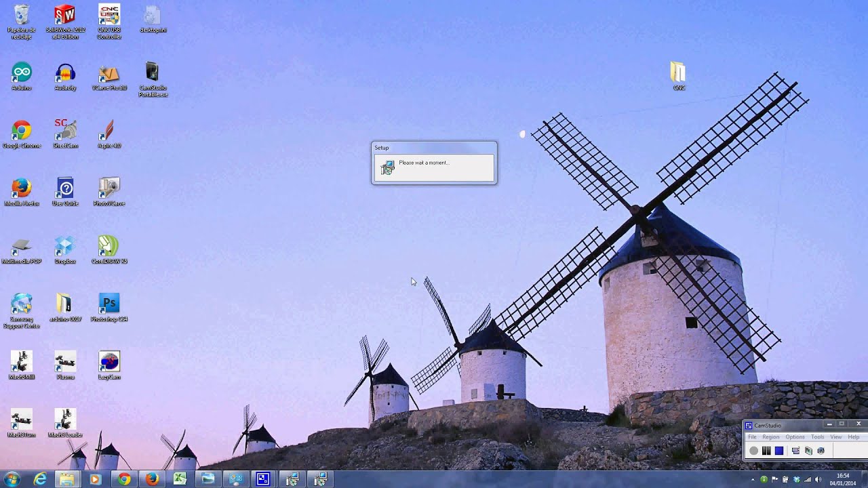Viewport: 868px width, 488px height.
Task: Toggle CamStudio's video annotations camera icon
Action: tap(808, 451)
